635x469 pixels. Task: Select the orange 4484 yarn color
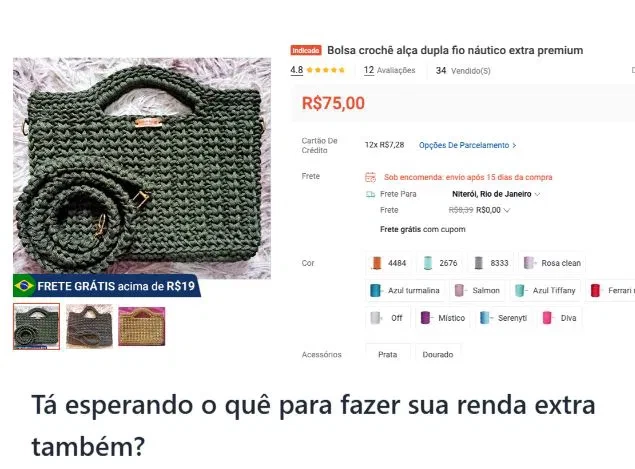pos(388,263)
